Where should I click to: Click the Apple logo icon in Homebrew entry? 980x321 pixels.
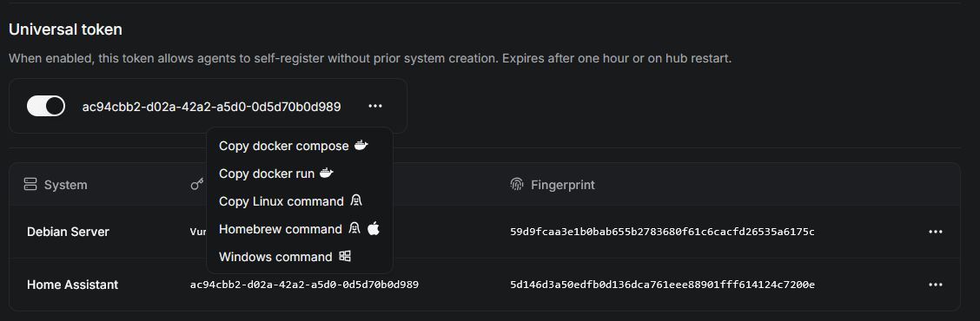(x=373, y=228)
